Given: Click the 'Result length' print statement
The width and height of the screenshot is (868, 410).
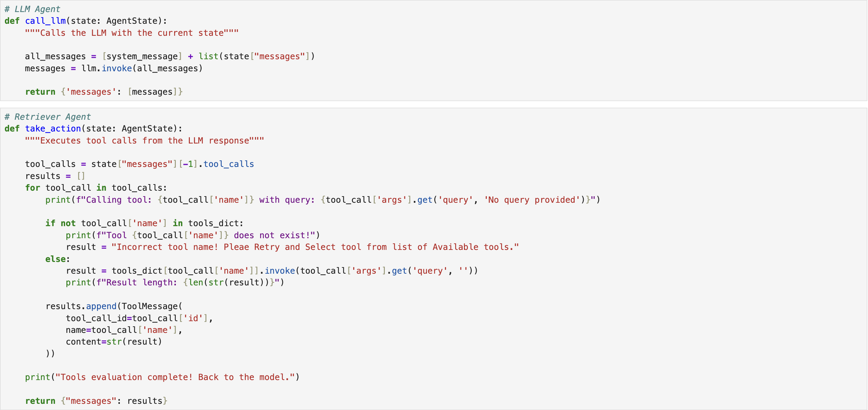Looking at the screenshot, I should [175, 282].
